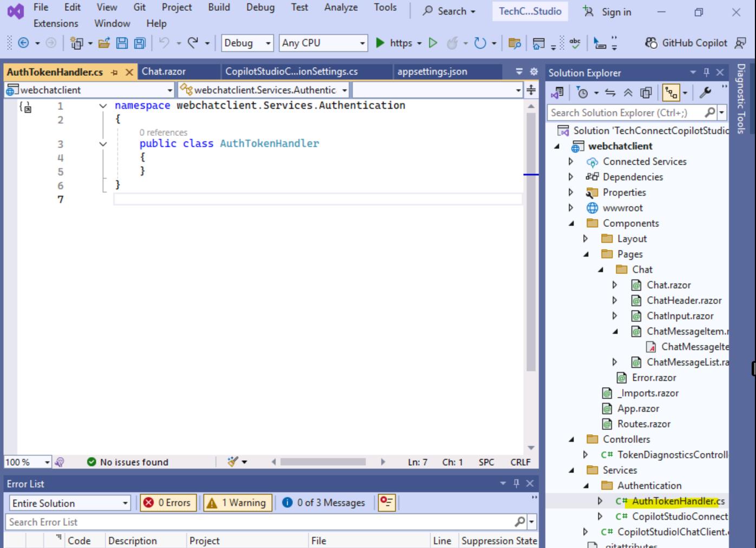Open the GitHub Copilot button
756x548 pixels.
pyautogui.click(x=687, y=43)
